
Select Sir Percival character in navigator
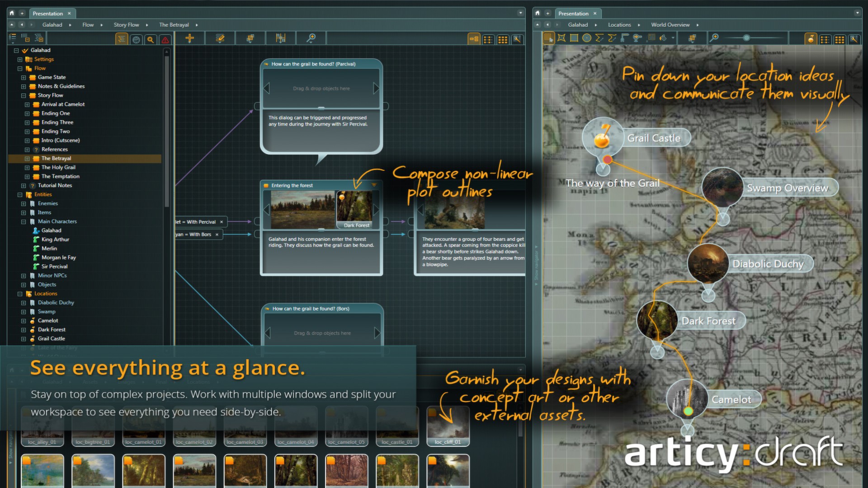point(54,267)
